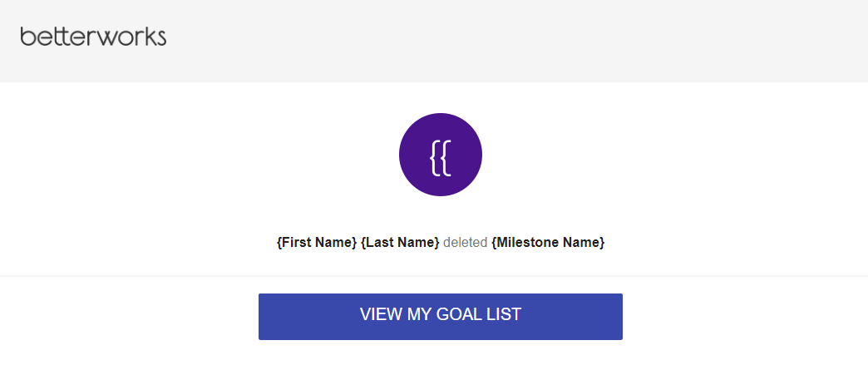This screenshot has height=365, width=868.
Task: Click the {First Name} placeholder text
Action: point(317,243)
